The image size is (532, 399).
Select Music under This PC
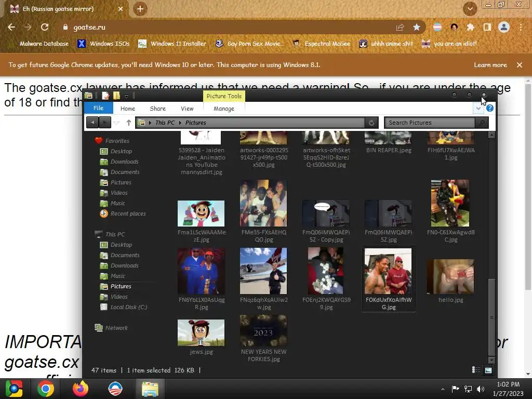118,276
